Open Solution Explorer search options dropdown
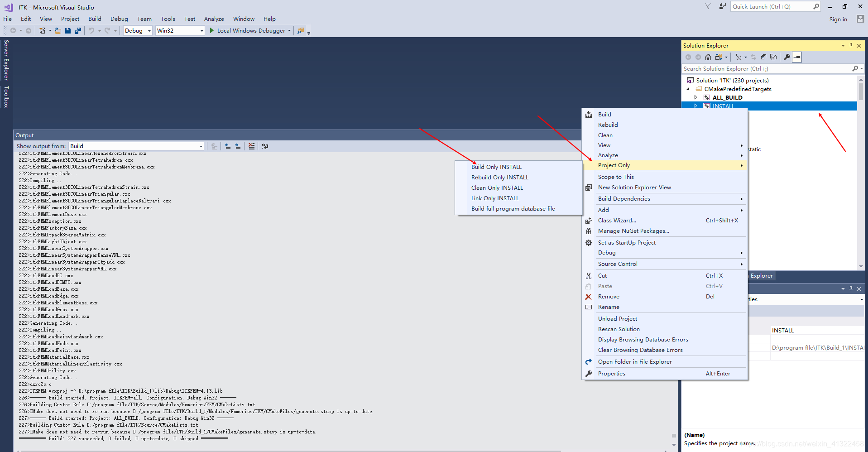 tap(861, 69)
